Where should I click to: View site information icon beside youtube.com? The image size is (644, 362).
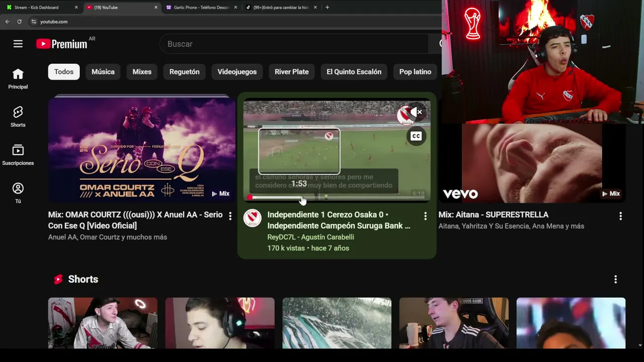(x=34, y=22)
